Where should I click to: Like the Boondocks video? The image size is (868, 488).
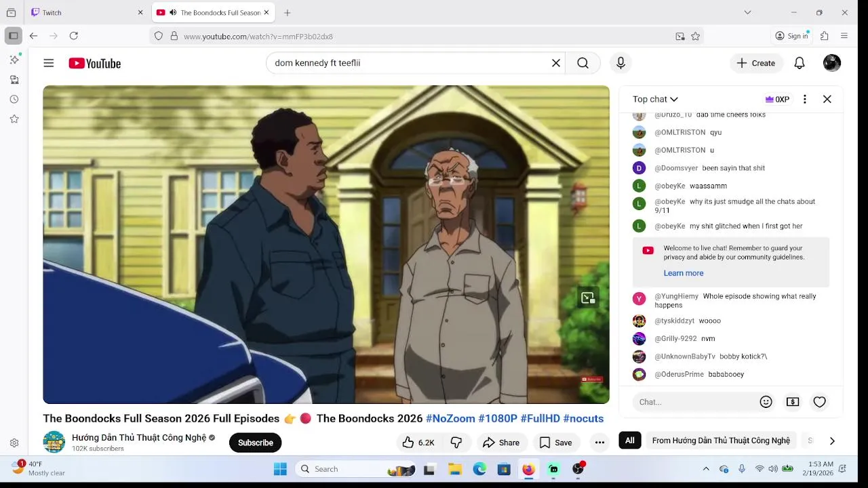point(418,443)
